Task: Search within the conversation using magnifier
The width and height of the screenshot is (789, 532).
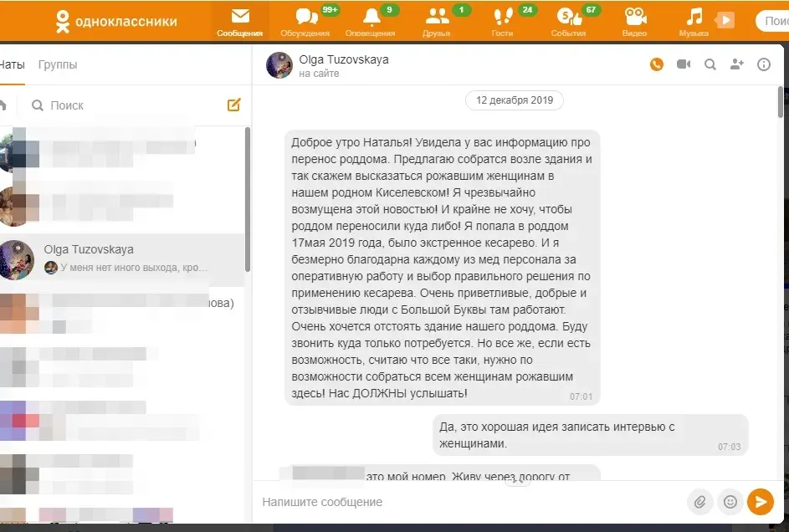Action: tap(710, 64)
